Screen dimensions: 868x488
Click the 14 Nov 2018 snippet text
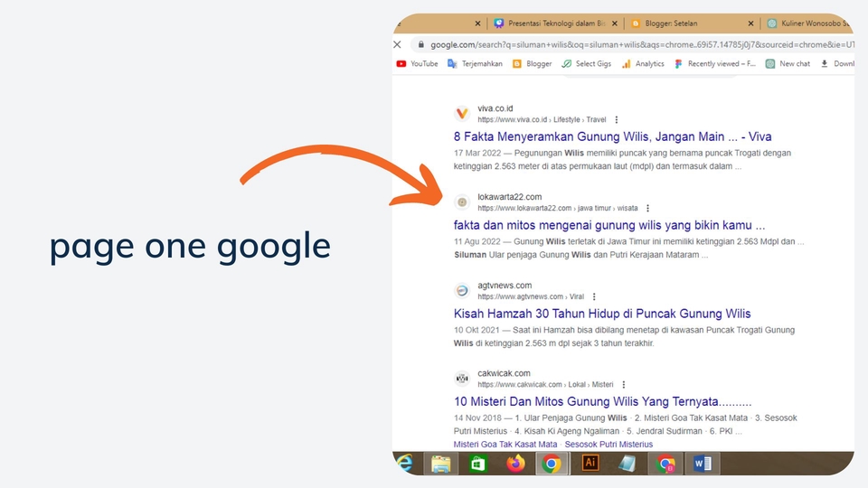(625, 425)
